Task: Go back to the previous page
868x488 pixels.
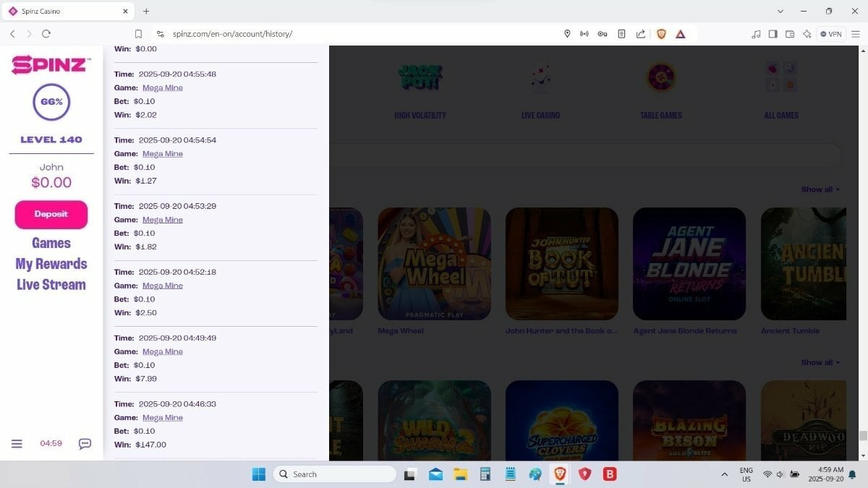Action: pos(12,34)
